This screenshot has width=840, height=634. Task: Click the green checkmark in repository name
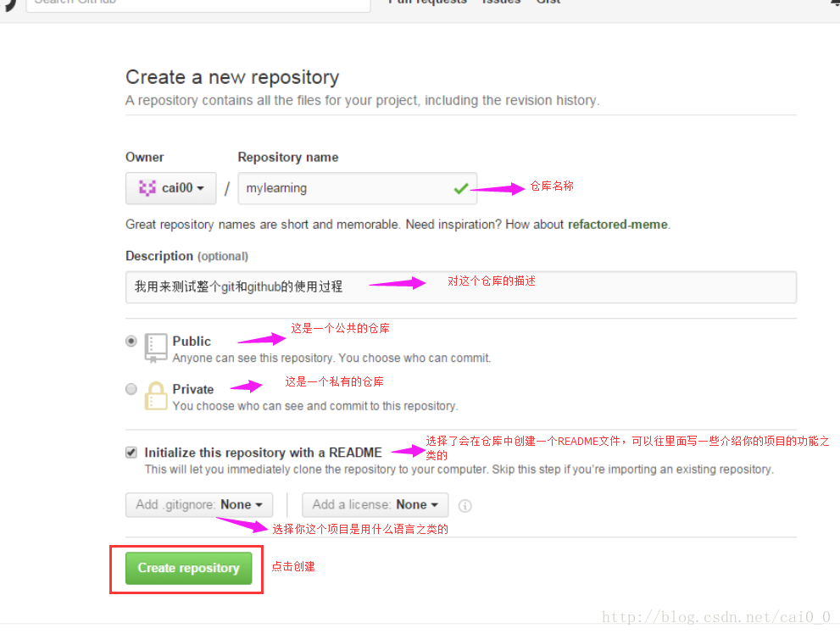[x=461, y=188]
